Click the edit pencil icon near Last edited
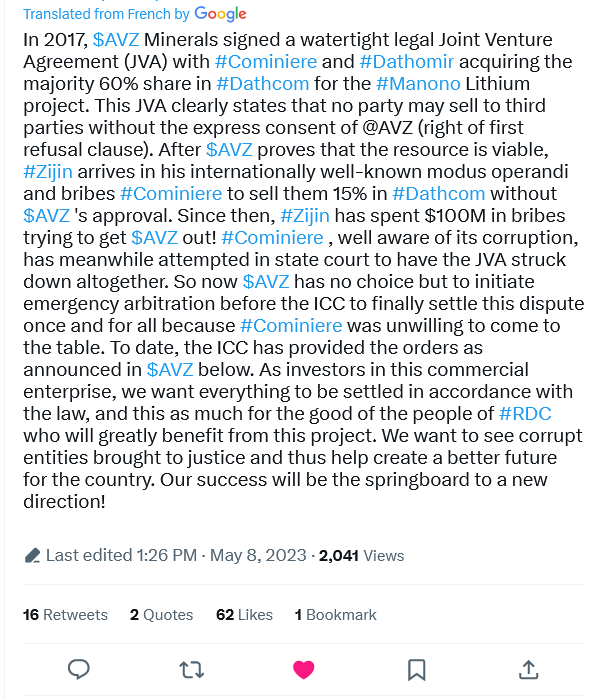The width and height of the screenshot is (602, 699). (32, 555)
